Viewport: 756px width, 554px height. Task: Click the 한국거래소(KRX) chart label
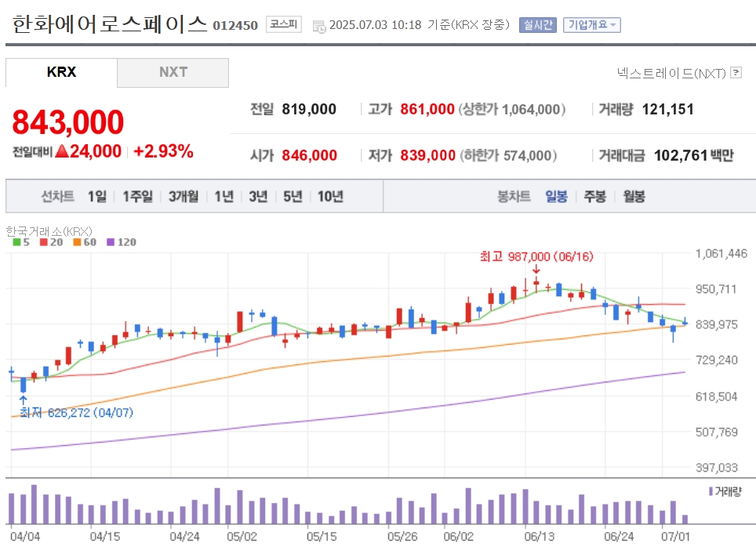coord(49,231)
